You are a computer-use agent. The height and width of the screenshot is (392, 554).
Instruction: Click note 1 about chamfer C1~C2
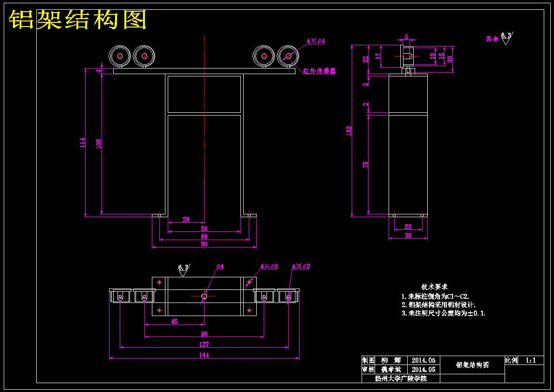(x=435, y=296)
